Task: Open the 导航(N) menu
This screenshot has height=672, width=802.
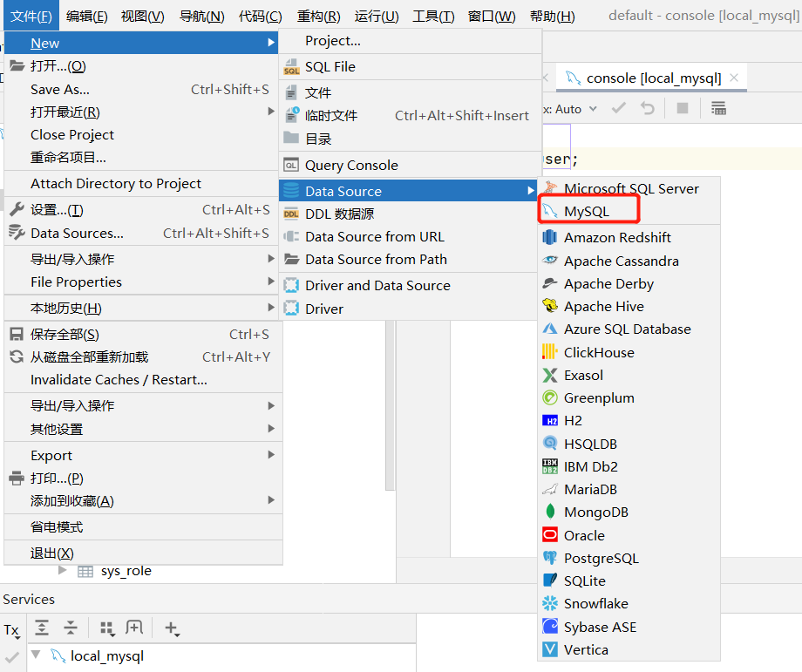Action: coord(202,16)
